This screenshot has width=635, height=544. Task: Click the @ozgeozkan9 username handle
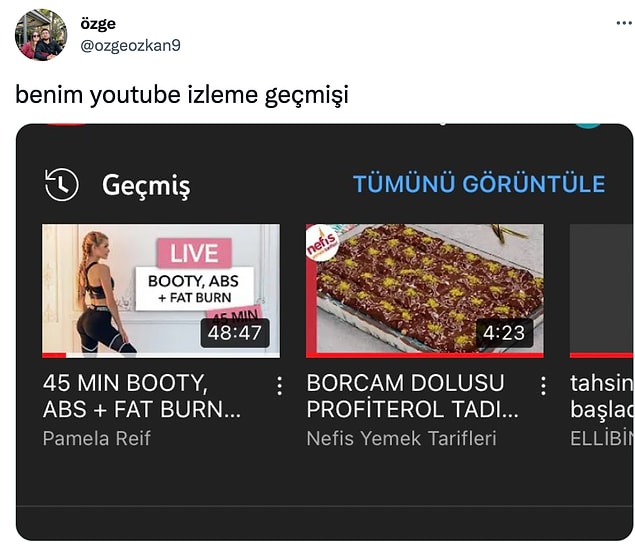pos(130,45)
